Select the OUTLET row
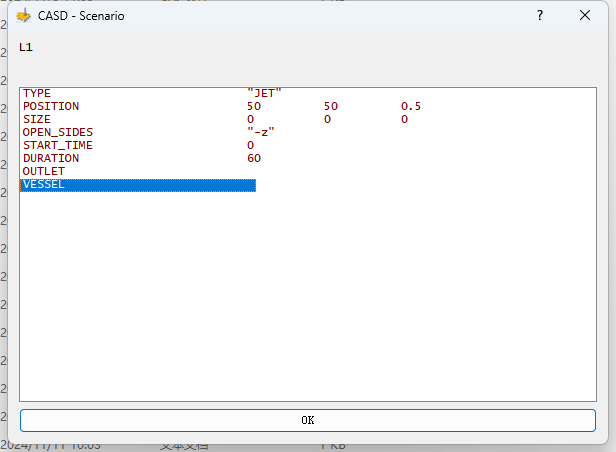 [43, 171]
